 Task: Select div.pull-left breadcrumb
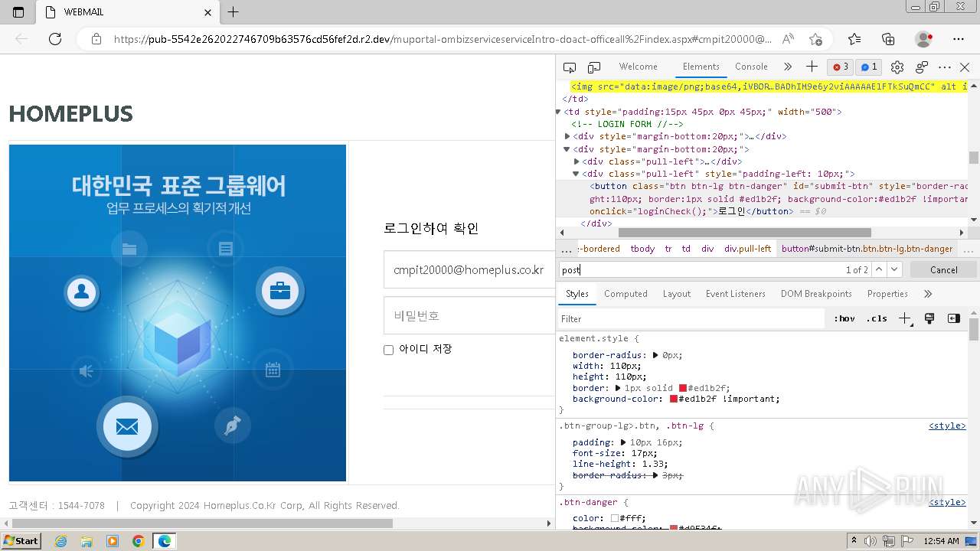748,249
